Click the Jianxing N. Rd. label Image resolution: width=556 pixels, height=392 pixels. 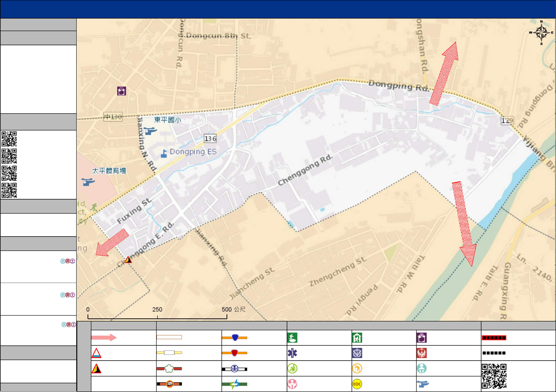pos(147,144)
